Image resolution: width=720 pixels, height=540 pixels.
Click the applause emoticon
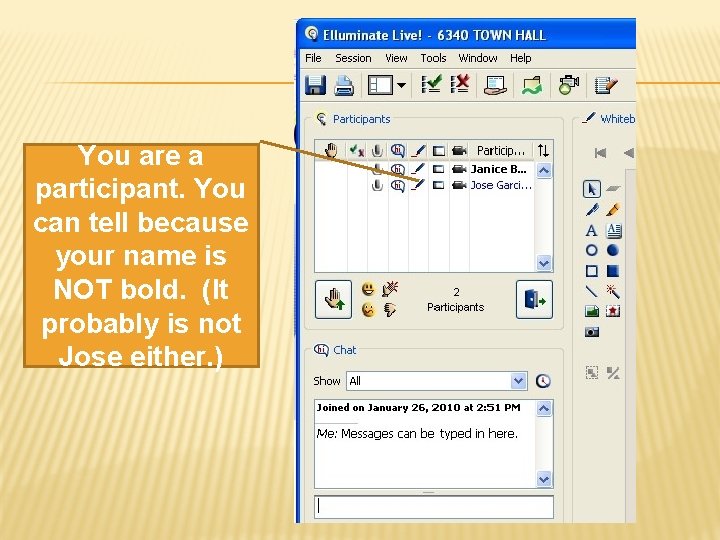click(390, 289)
